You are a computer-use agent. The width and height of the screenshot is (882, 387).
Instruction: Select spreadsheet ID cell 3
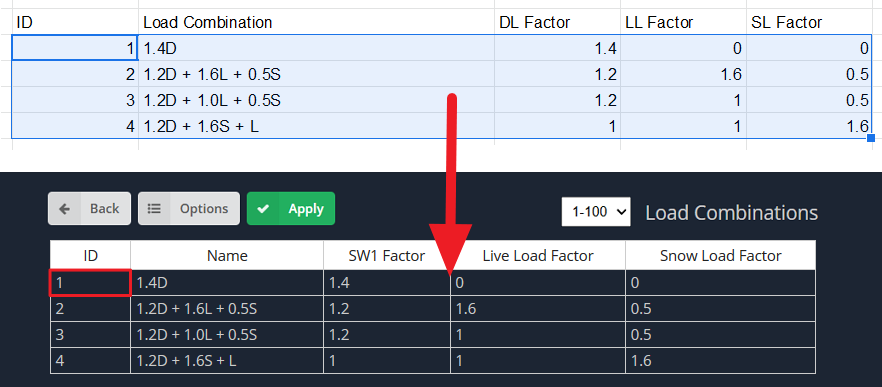(x=75, y=100)
